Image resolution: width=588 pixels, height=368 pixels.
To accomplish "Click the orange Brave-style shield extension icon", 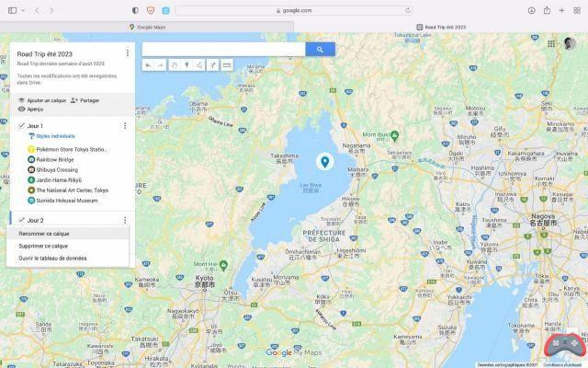I will (x=151, y=10).
